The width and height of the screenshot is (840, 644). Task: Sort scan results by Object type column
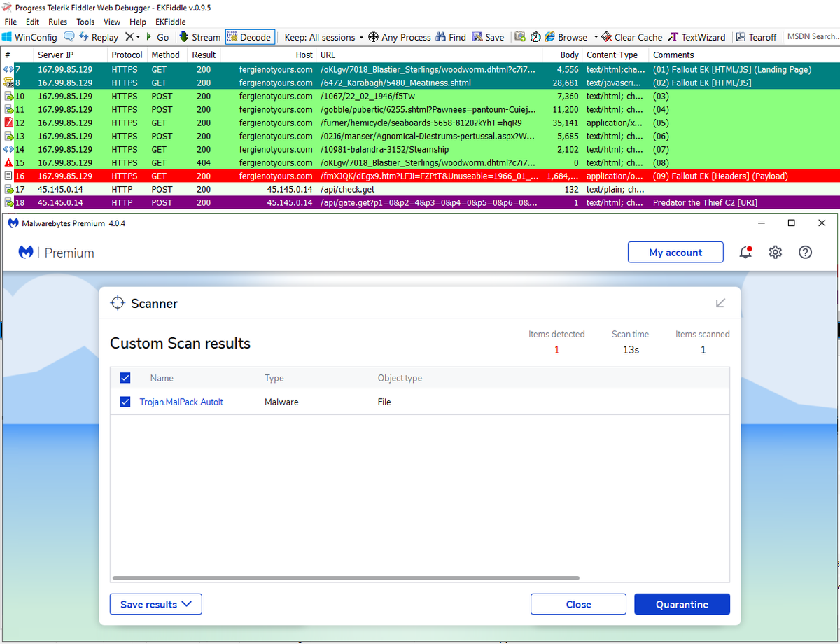tap(400, 378)
